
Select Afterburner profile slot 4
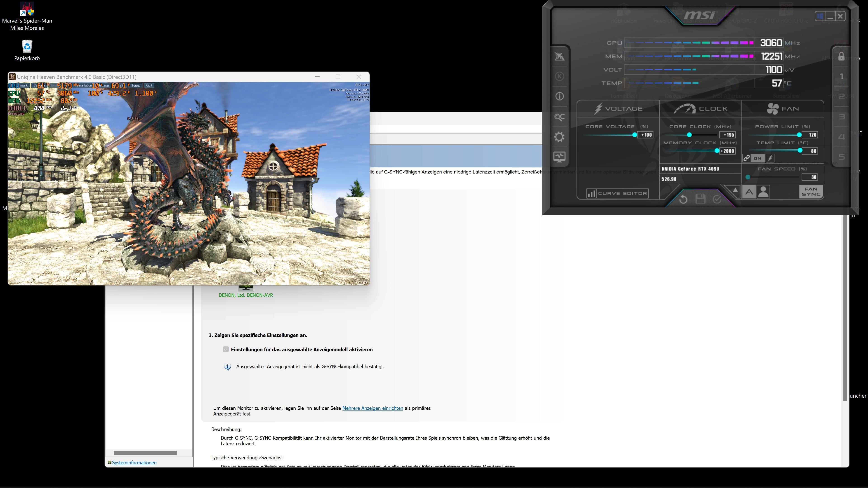[x=841, y=137]
